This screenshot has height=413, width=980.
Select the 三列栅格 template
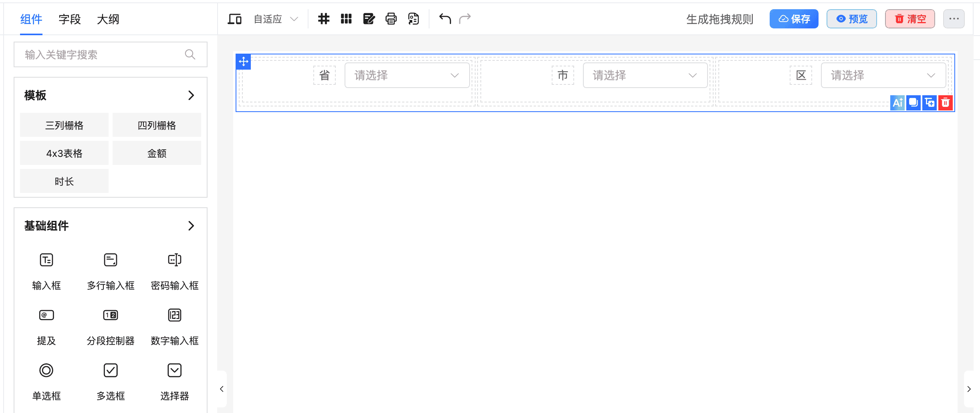pyautogui.click(x=64, y=125)
